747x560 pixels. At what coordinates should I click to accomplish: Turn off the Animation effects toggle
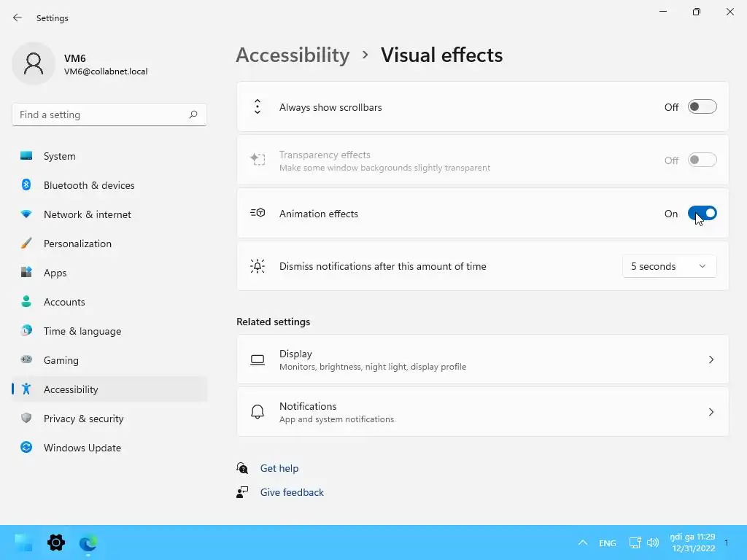pyautogui.click(x=702, y=214)
